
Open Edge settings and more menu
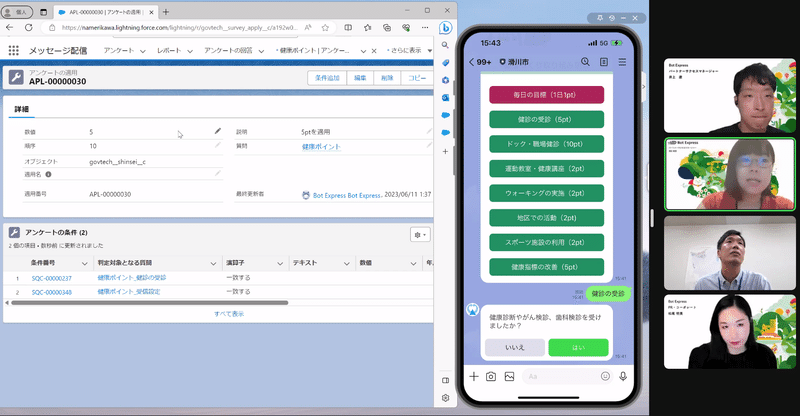tap(425, 28)
